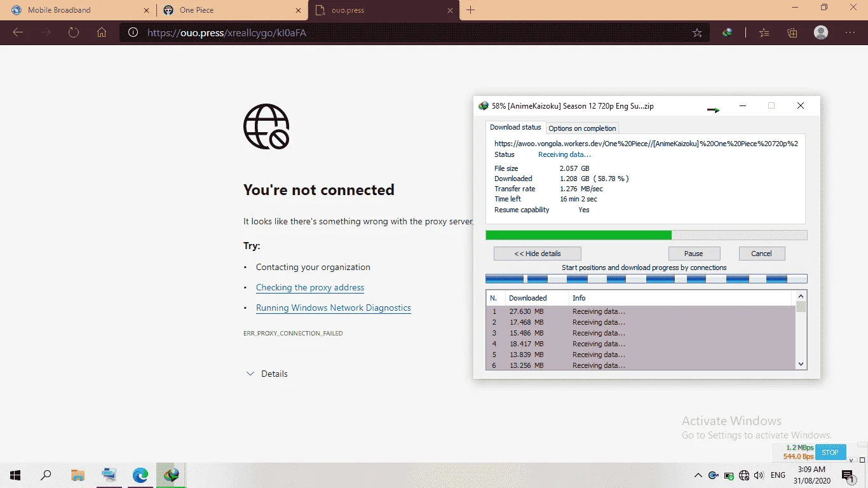
Task: Click the Receiving data… status value
Action: click(x=564, y=154)
